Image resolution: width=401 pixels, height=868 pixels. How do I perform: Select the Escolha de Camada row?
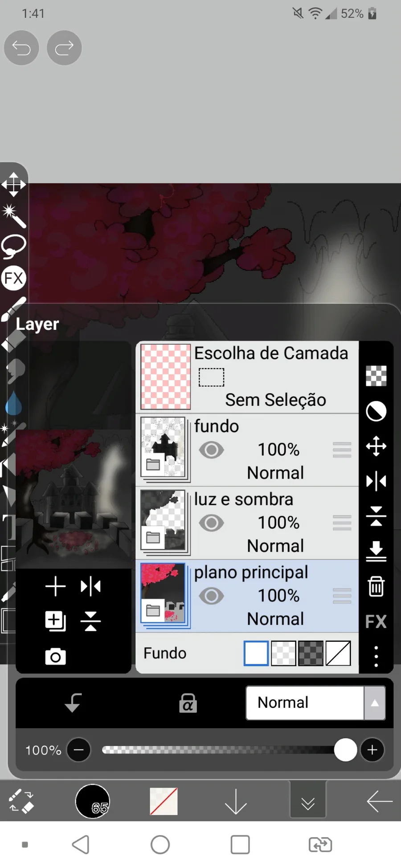coord(247,377)
